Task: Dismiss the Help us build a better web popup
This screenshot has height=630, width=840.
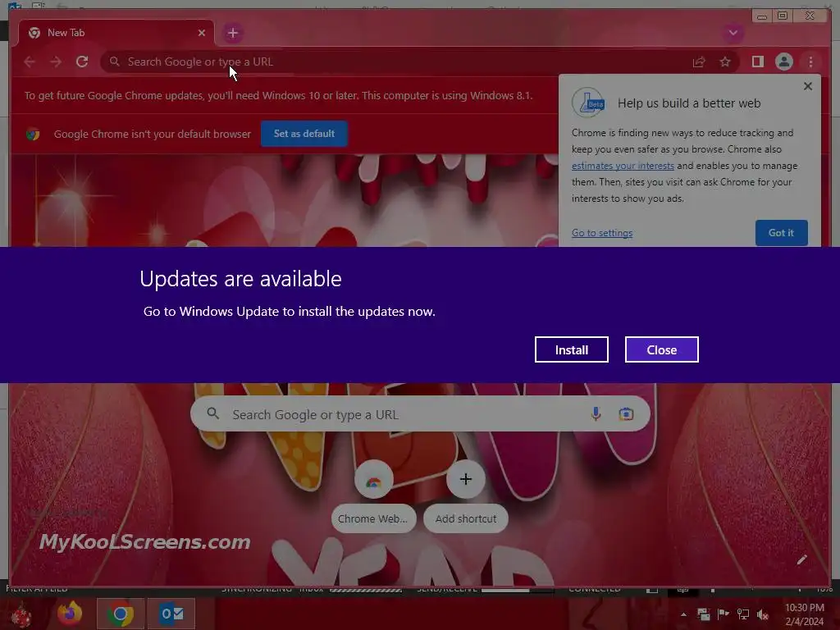Action: point(808,86)
